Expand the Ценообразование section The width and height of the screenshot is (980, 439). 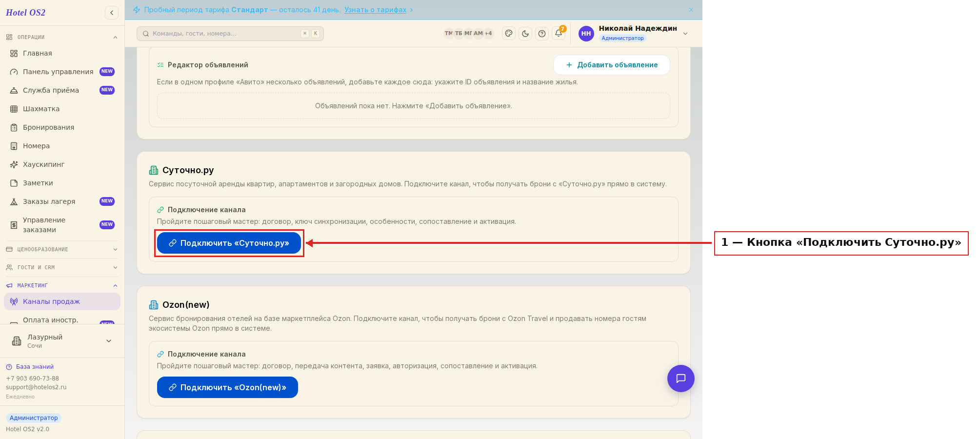click(62, 249)
